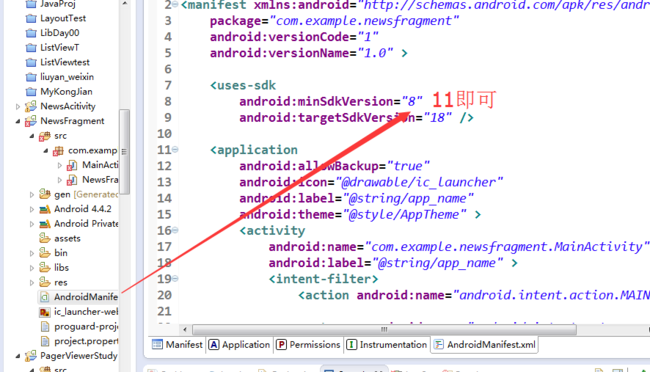
Task: Open the LayoutTest project folder icon
Action: pyautogui.click(x=31, y=19)
